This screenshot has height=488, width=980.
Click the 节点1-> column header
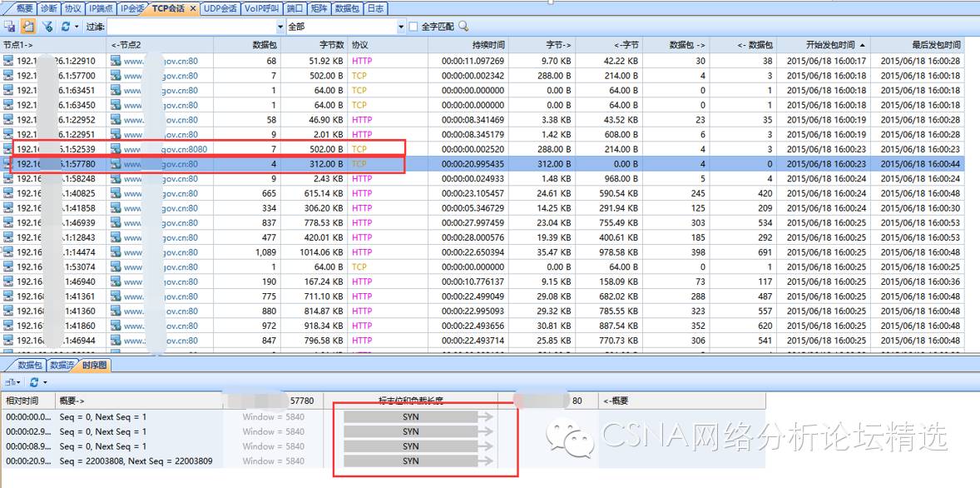tap(54, 45)
